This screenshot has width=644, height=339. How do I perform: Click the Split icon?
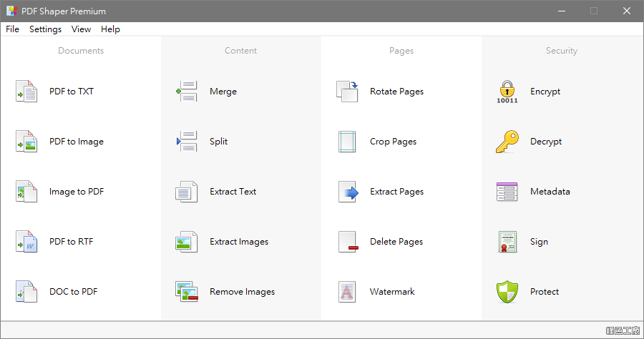(x=187, y=141)
